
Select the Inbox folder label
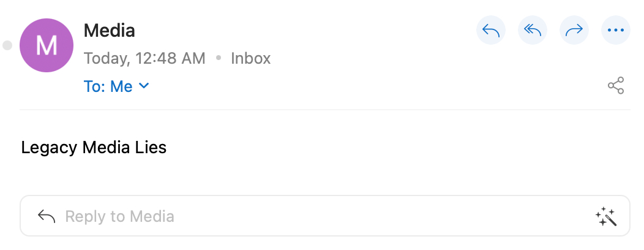[250, 59]
